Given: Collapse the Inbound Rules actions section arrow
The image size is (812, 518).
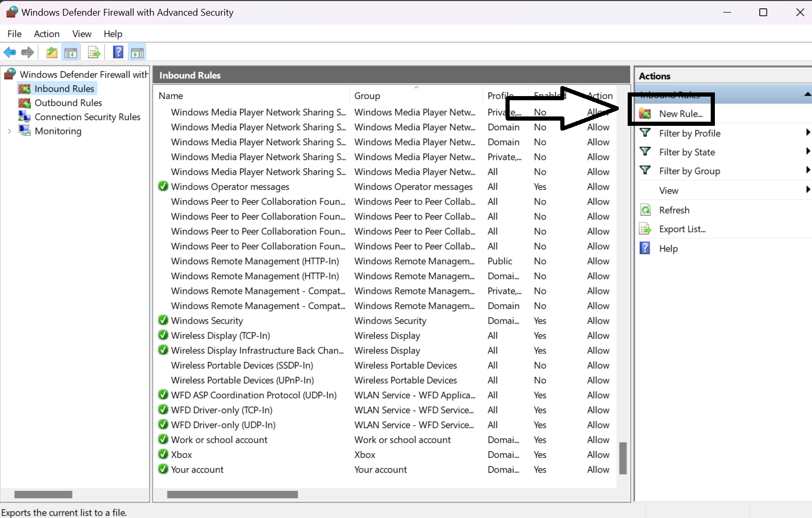Looking at the screenshot, I should [807, 95].
